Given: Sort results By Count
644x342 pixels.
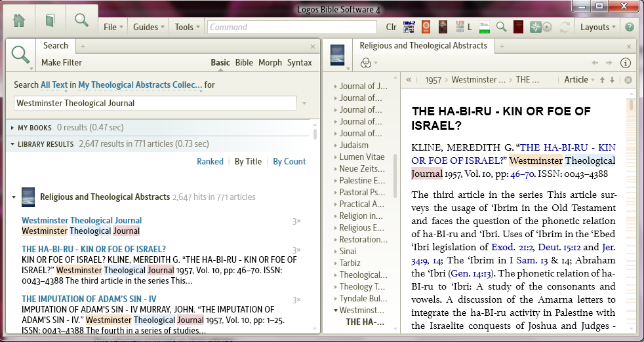Looking at the screenshot, I should [x=289, y=161].
